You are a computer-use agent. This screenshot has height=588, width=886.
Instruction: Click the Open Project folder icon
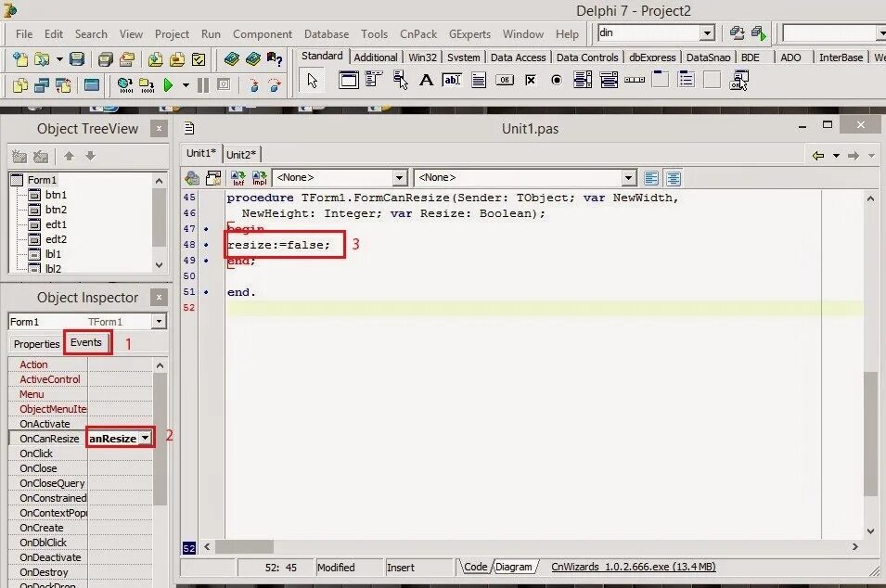(x=127, y=59)
